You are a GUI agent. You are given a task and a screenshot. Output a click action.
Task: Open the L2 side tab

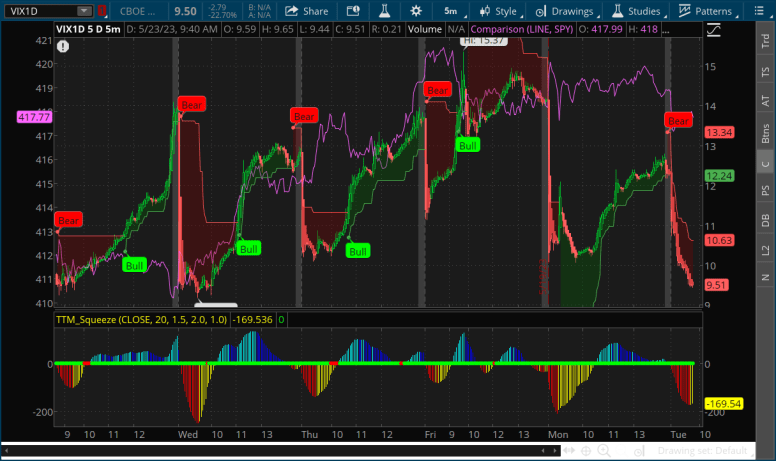click(766, 251)
